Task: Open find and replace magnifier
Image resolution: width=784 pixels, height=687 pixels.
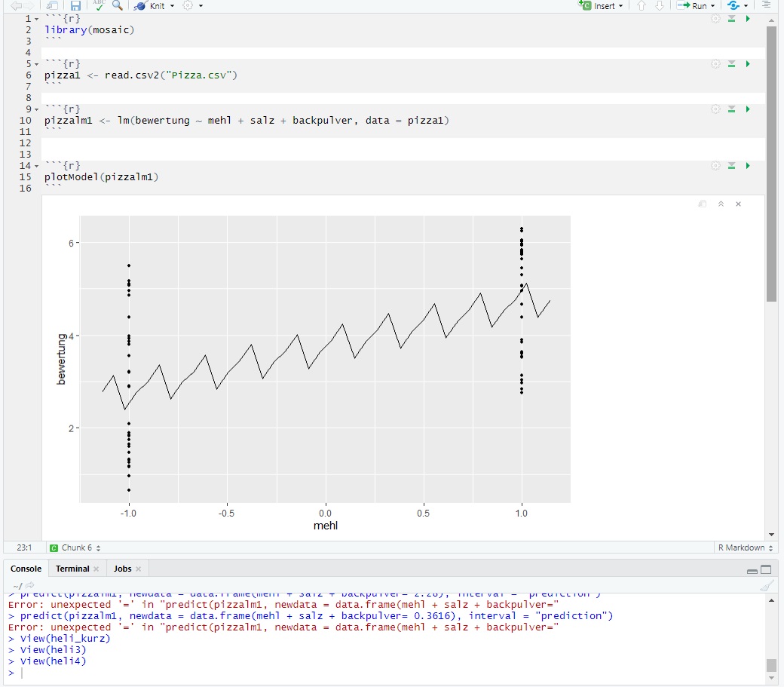Action: pyautogui.click(x=117, y=6)
